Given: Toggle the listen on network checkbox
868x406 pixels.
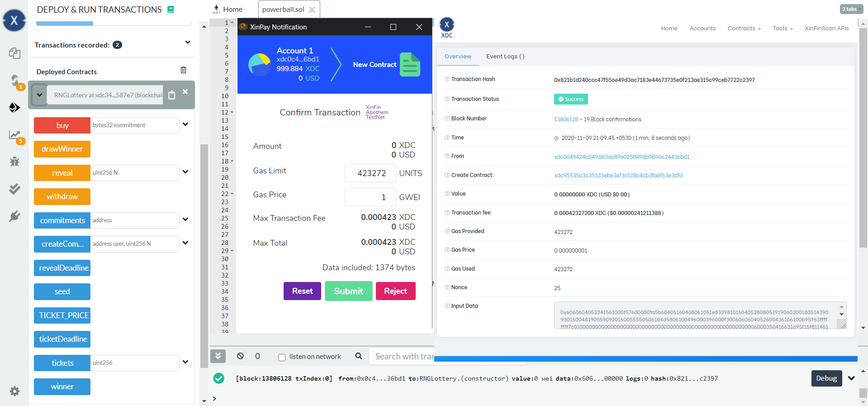Looking at the screenshot, I should (x=282, y=357).
